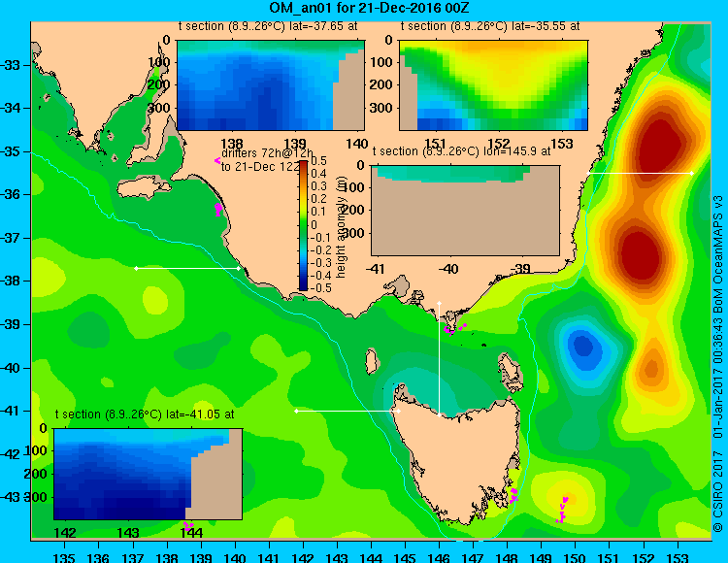This screenshot has width=728, height=563.
Task: Click the "height anomaly (m)" colorbar label
Action: pos(342,229)
